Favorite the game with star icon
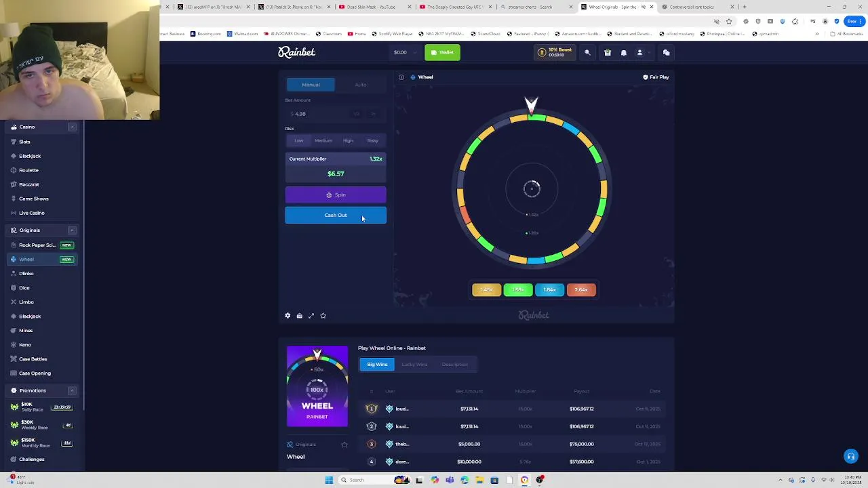 323,316
